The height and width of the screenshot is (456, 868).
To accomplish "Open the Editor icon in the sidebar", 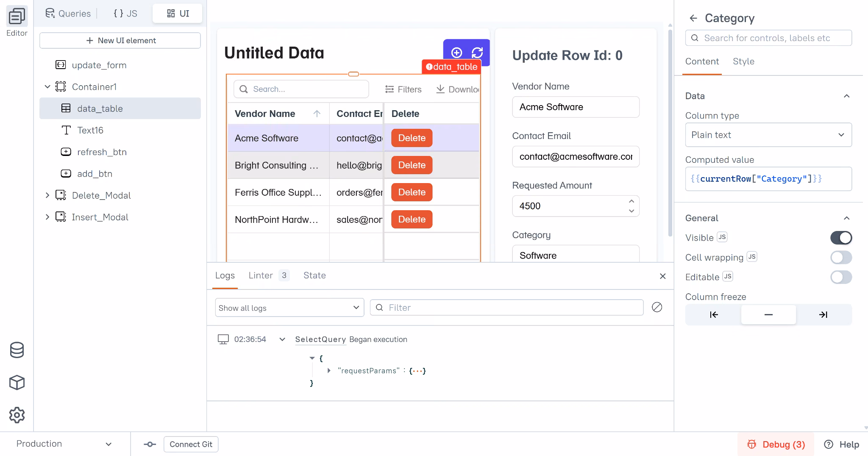I will (17, 17).
